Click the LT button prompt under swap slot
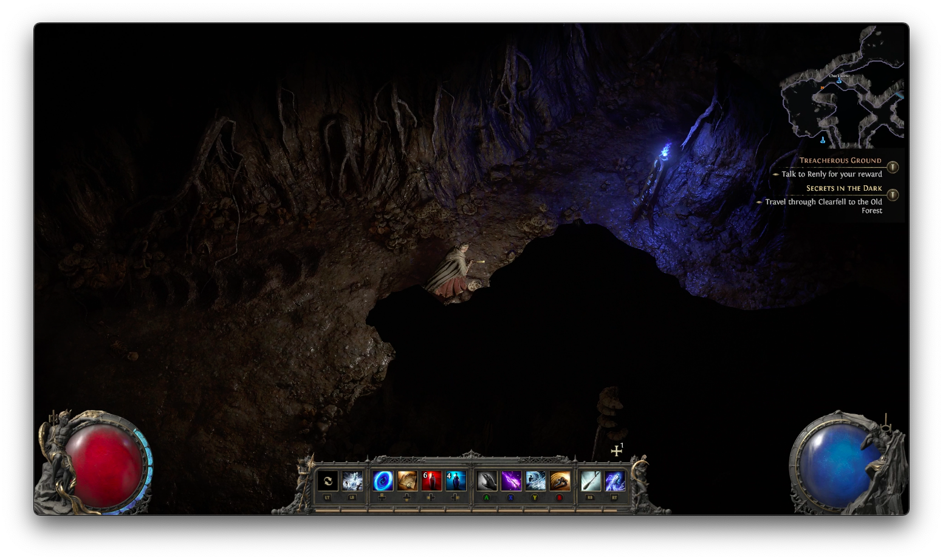 coord(327,497)
